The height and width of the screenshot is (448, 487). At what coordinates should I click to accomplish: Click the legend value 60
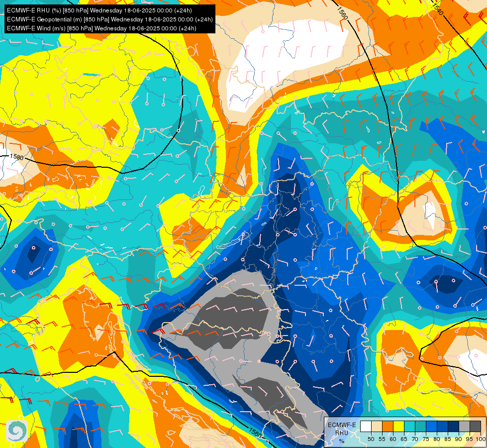(x=393, y=439)
